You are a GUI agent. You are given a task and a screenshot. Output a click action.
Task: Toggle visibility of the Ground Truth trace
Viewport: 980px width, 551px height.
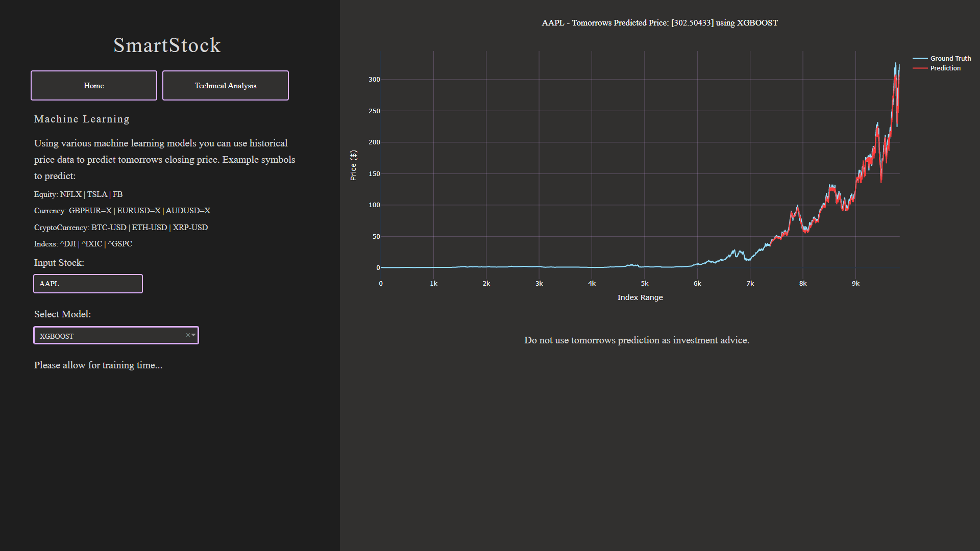pos(949,58)
